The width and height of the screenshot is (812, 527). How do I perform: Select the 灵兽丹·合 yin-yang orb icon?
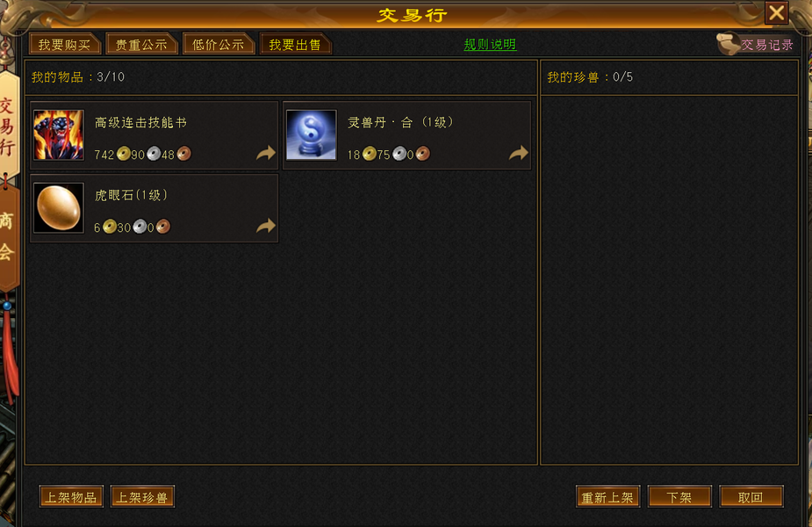click(312, 134)
